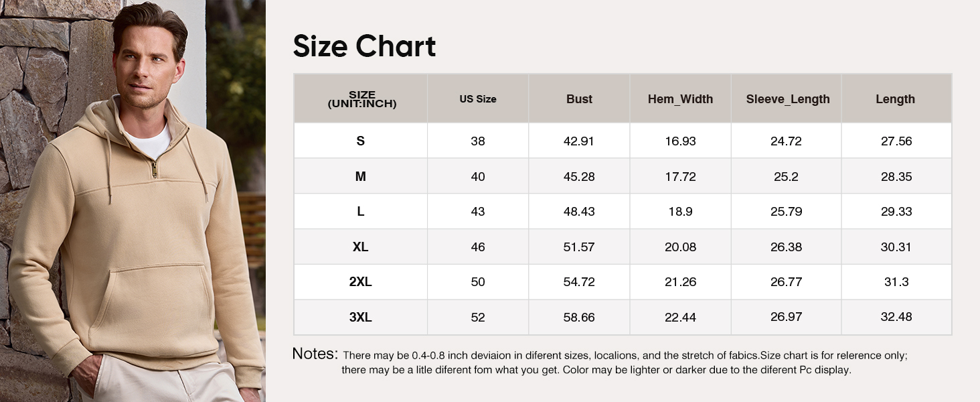Click the US Size column header
Image resolution: width=980 pixels, height=402 pixels.
click(477, 99)
